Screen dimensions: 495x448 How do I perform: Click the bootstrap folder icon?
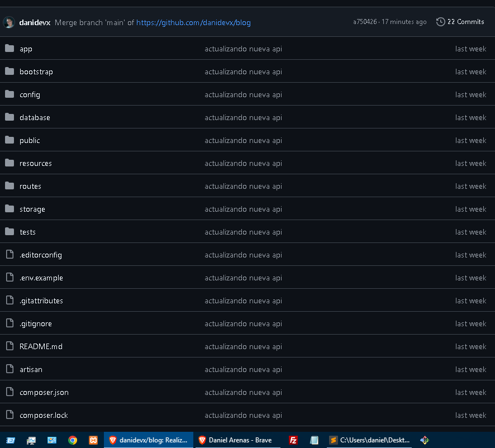[x=9, y=72]
